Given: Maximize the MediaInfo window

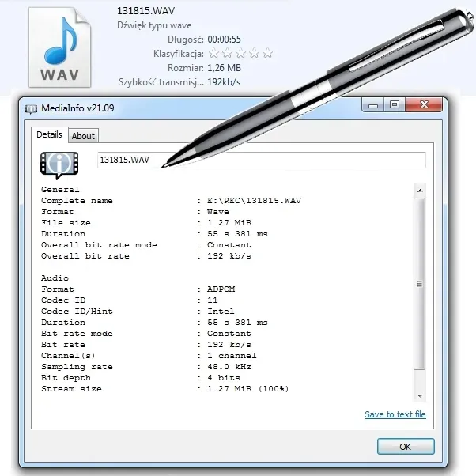Looking at the screenshot, I should click(x=395, y=105).
